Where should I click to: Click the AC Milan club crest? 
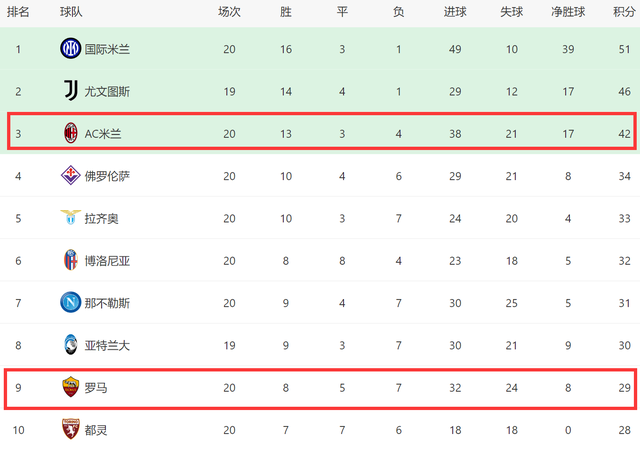pyautogui.click(x=70, y=133)
